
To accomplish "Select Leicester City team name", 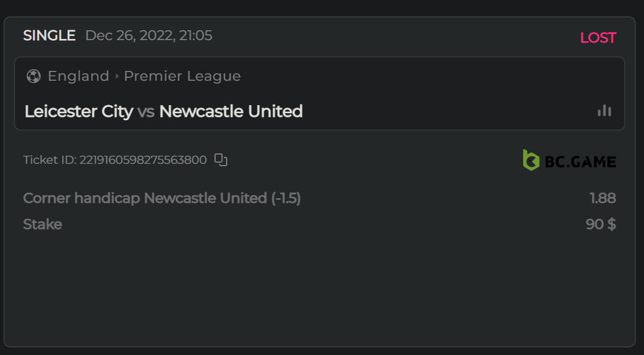I will coord(79,111).
